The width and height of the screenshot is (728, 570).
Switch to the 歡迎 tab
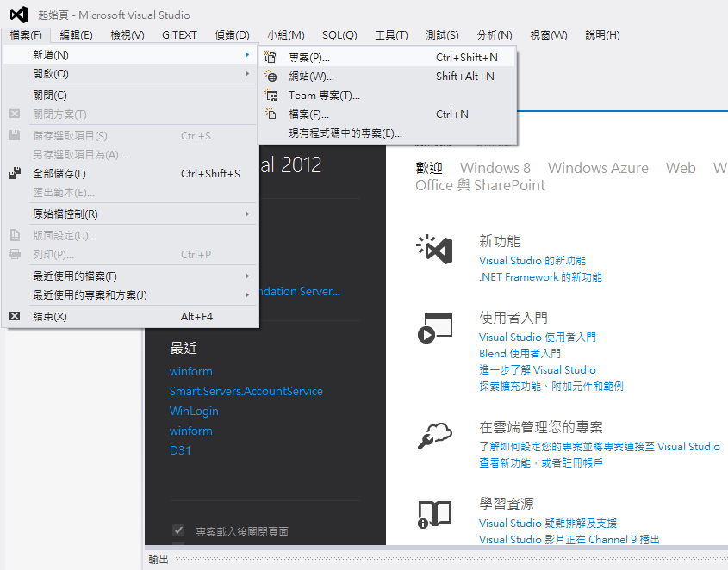tap(428, 168)
